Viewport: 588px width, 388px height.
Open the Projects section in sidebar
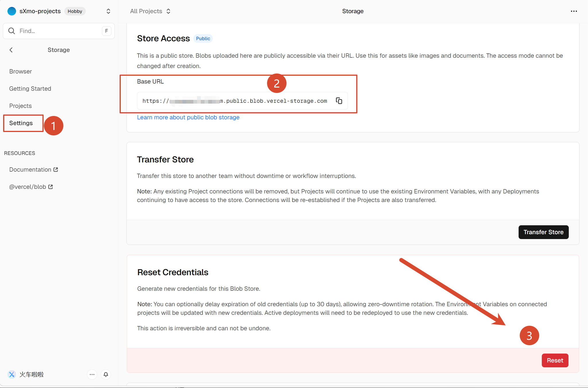[20, 106]
